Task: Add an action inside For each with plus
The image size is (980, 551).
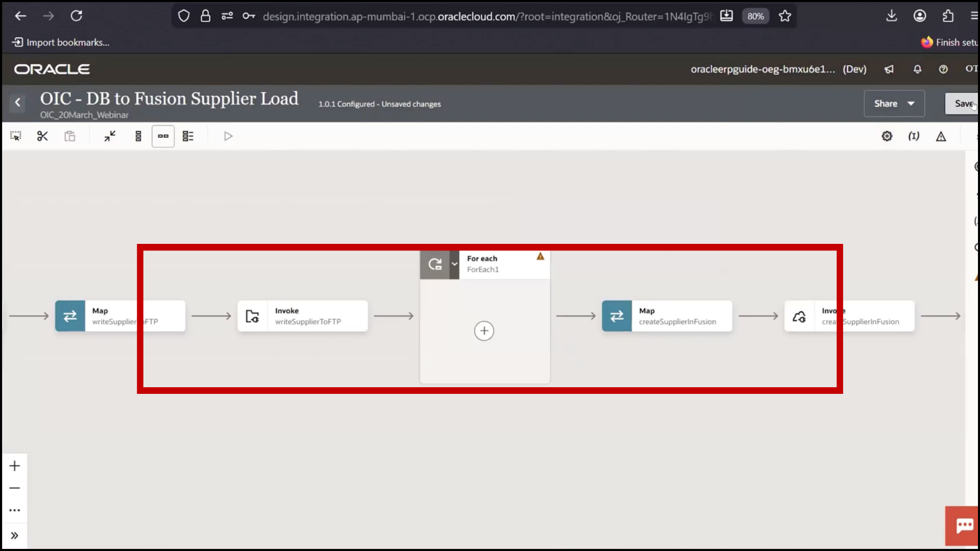Action: 484,331
